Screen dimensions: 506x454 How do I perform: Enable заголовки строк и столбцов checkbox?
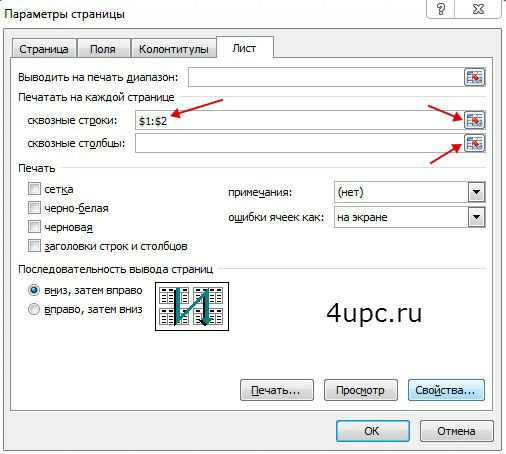[34, 246]
